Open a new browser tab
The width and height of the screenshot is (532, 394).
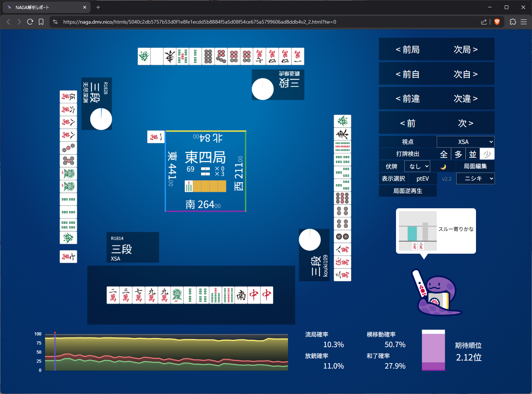tap(98, 7)
